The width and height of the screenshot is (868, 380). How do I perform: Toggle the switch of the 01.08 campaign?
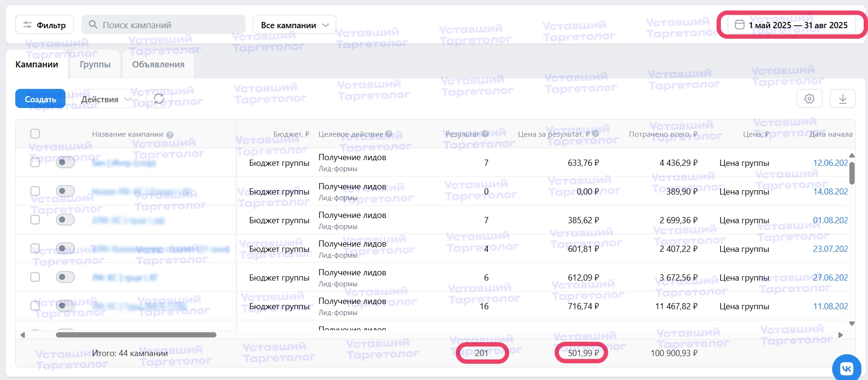click(x=65, y=220)
